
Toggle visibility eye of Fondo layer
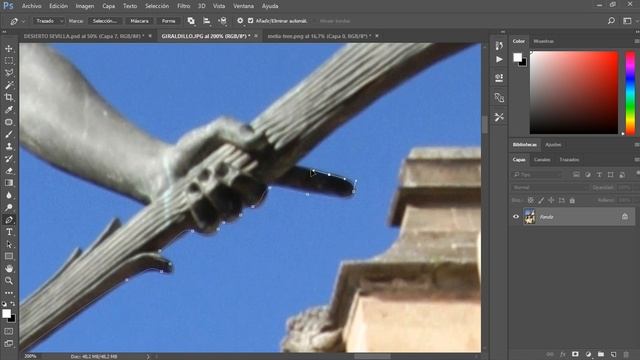coord(516,217)
